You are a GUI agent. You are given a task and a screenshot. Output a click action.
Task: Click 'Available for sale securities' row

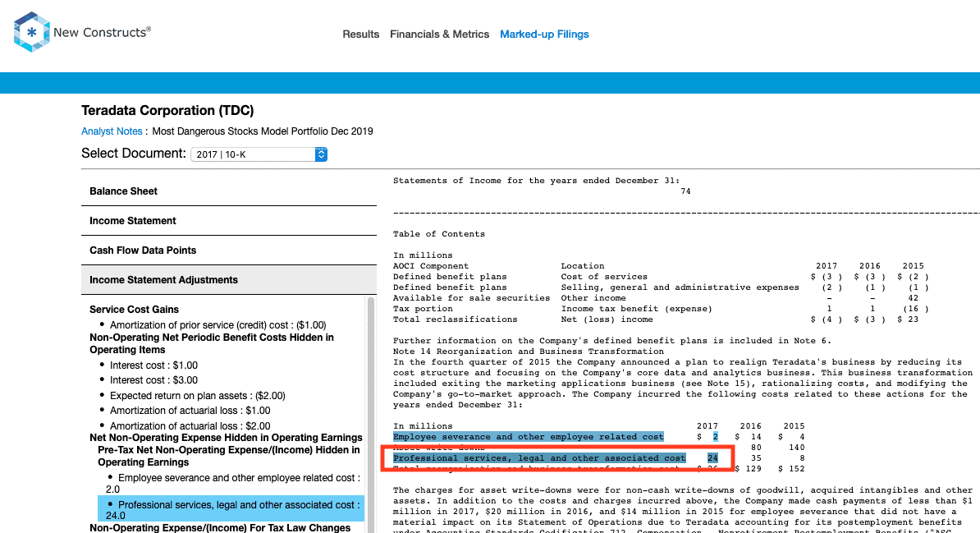click(661, 298)
